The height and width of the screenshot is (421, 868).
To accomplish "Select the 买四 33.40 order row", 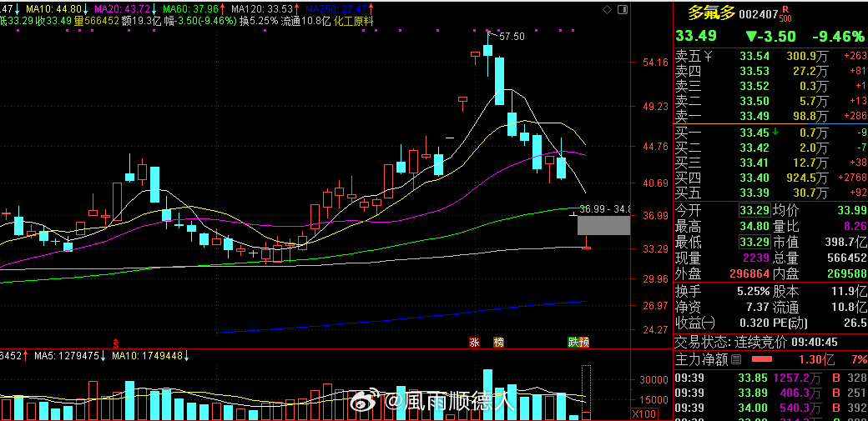I will pyautogui.click(x=770, y=178).
